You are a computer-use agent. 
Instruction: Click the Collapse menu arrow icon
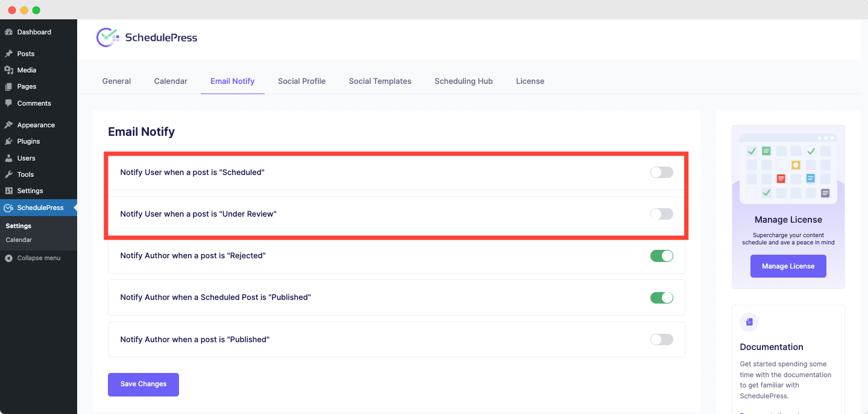pos(8,258)
